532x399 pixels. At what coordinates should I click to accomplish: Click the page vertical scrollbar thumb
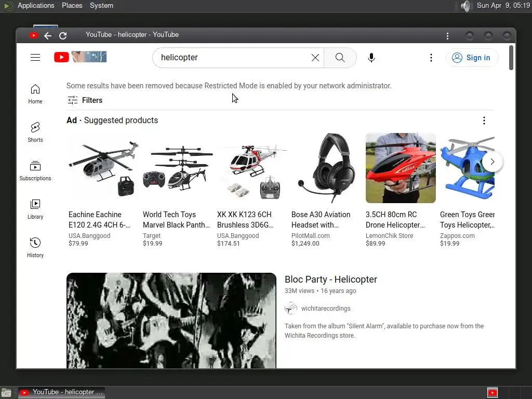pos(511,58)
